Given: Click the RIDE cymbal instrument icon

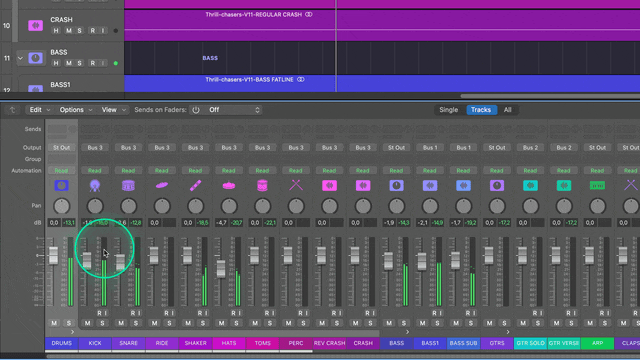Looking at the screenshot, I should coord(162,185).
